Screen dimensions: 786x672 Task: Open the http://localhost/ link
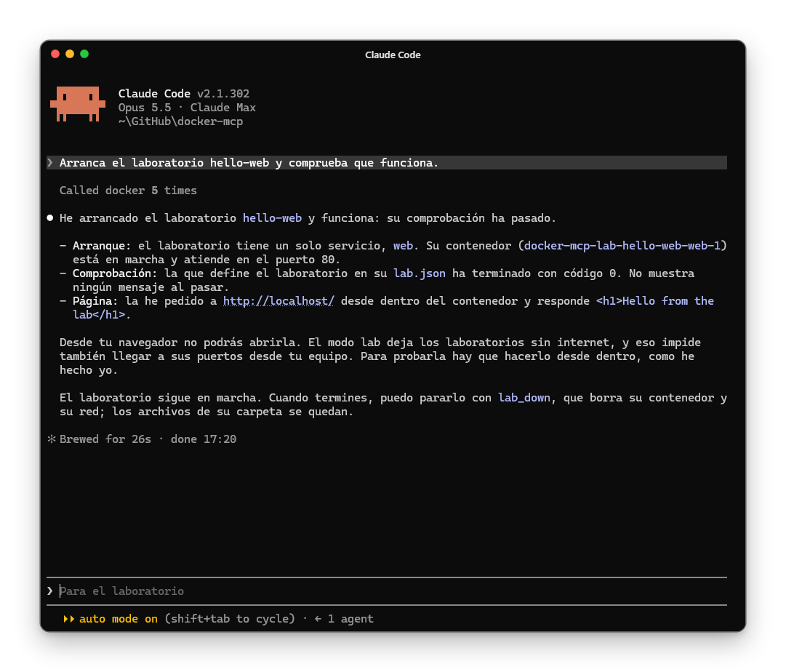pyautogui.click(x=278, y=301)
